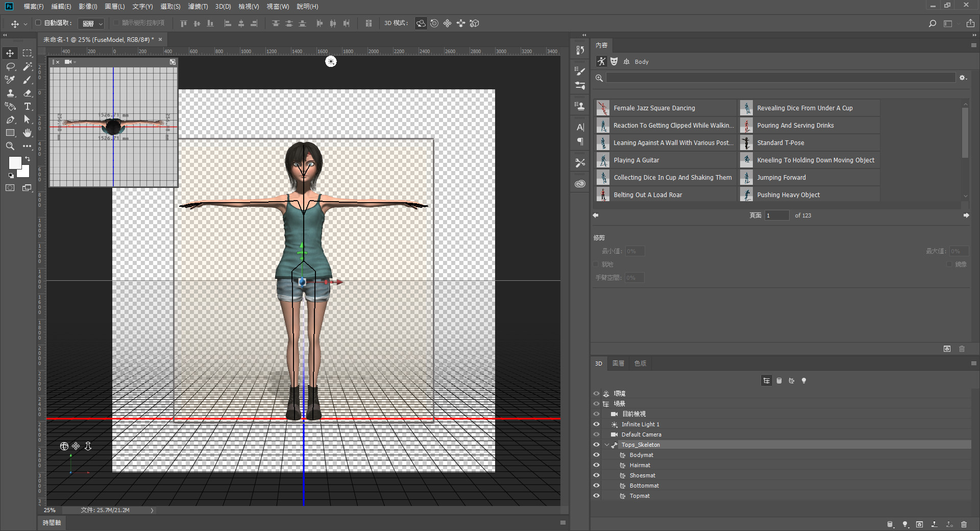
Task: Pick the Horizontal Type tool
Action: pos(28,106)
